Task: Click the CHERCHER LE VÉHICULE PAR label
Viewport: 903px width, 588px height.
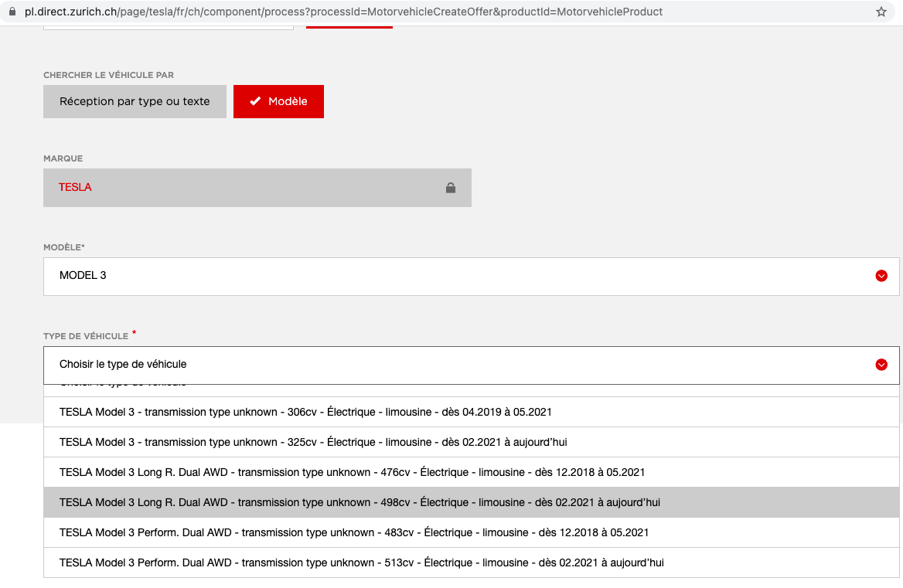Action: point(108,75)
